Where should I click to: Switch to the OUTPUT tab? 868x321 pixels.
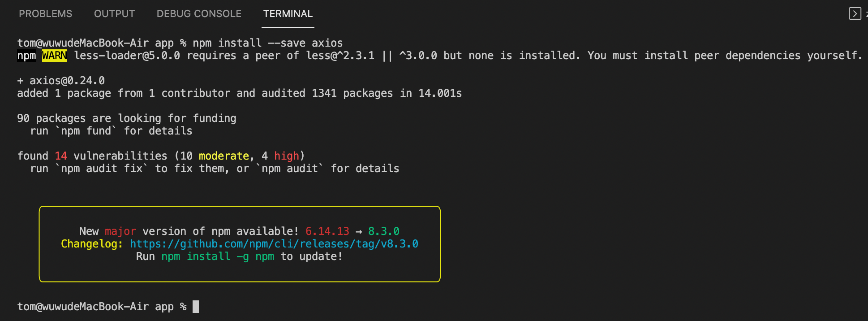coord(114,14)
